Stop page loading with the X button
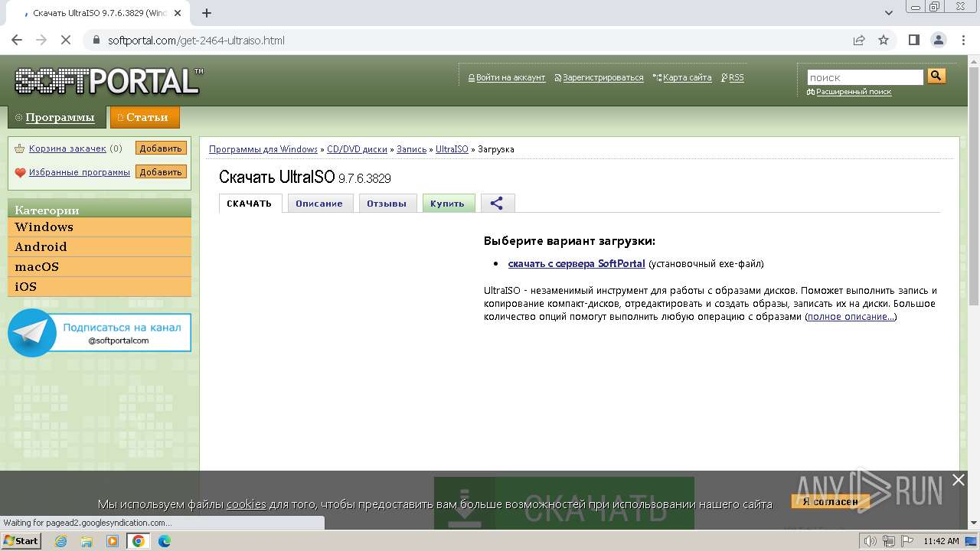Viewport: 980px width, 551px height. pyautogui.click(x=66, y=40)
